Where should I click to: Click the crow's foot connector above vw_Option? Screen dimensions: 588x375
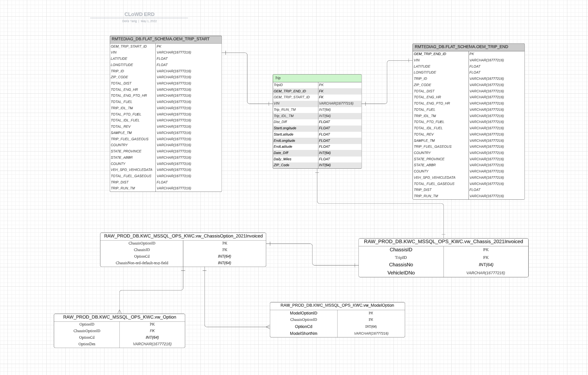click(119, 311)
